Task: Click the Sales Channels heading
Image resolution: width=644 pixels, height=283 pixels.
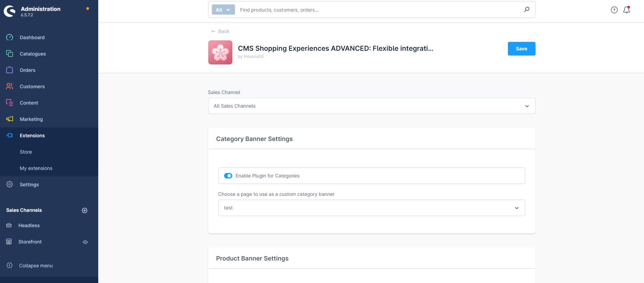Action: coord(24,210)
